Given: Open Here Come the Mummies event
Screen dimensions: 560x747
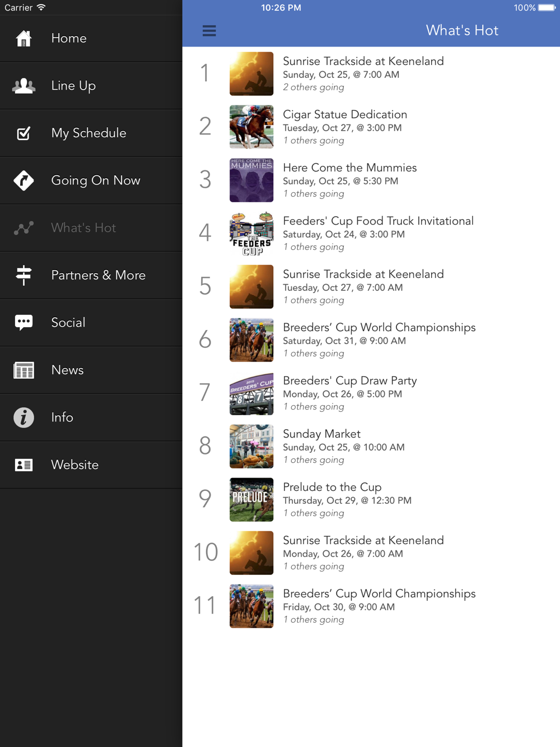Looking at the screenshot, I should (x=371, y=180).
